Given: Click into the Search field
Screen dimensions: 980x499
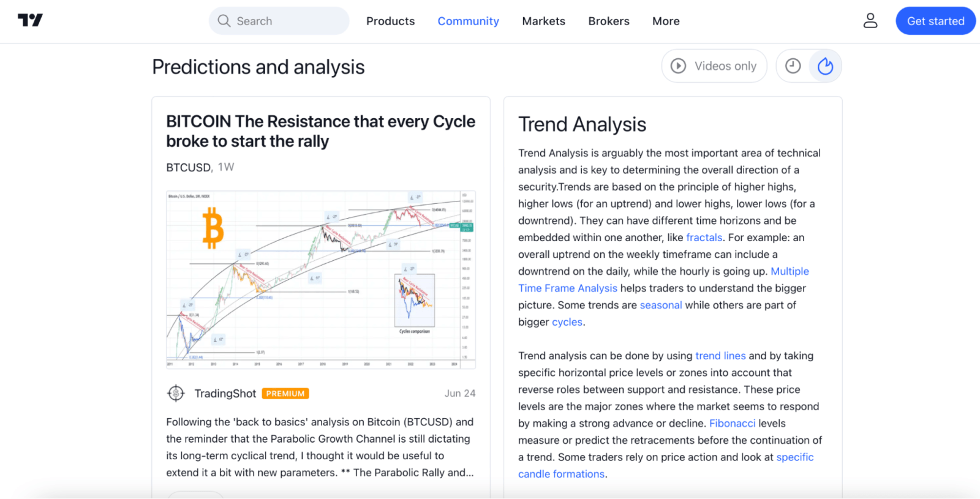Looking at the screenshot, I should [288, 21].
